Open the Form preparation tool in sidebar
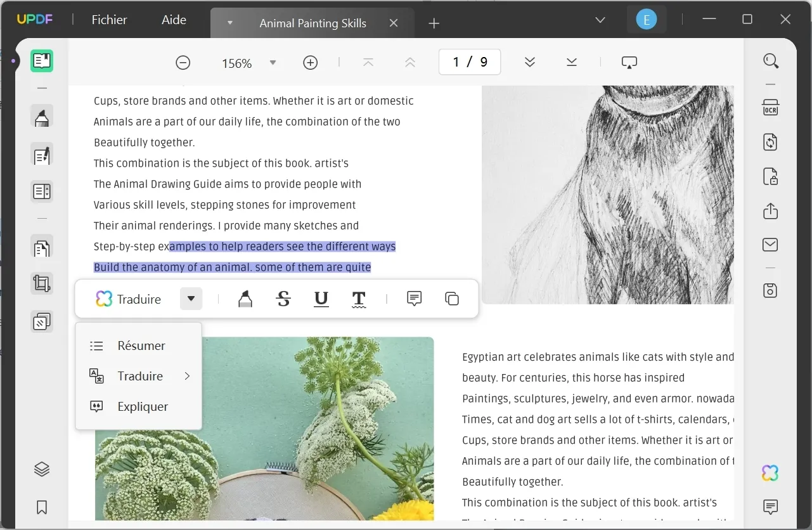This screenshot has height=530, width=812. 42,191
